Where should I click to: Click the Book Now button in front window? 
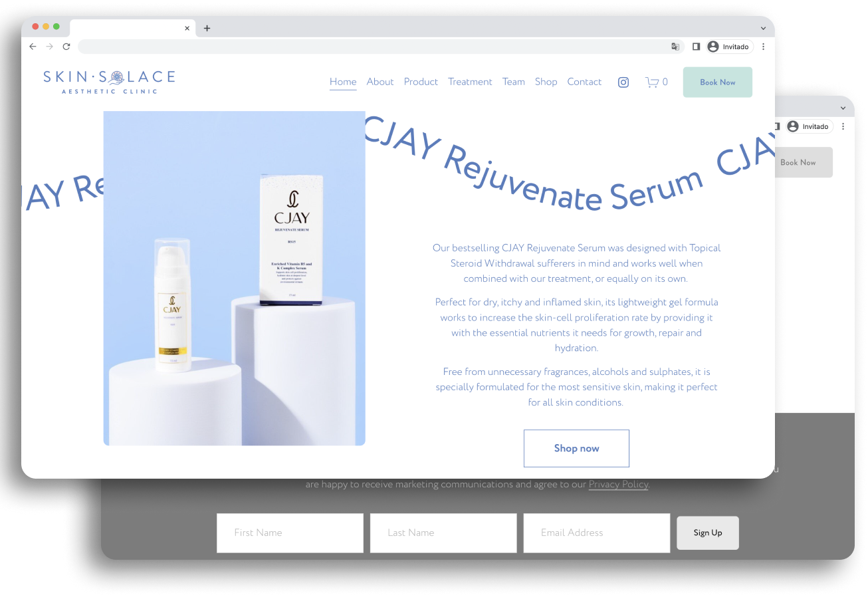718,82
